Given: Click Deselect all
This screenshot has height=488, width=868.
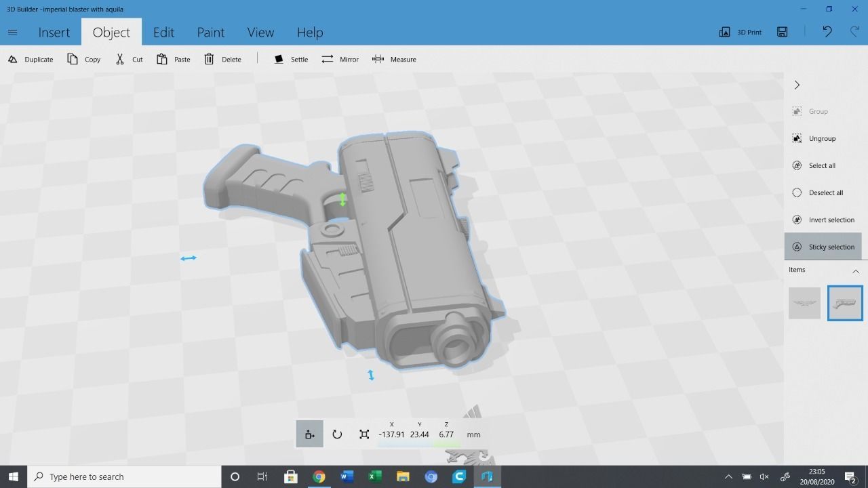Looking at the screenshot, I should coord(818,192).
